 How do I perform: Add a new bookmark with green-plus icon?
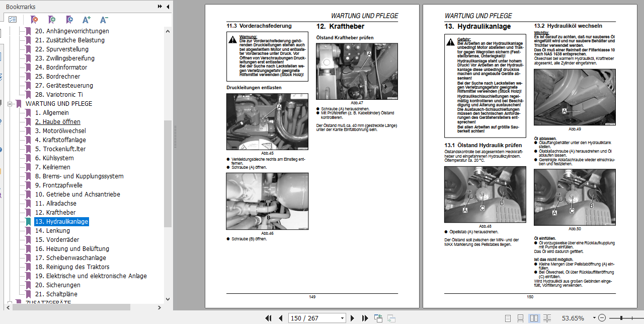tap(52, 20)
